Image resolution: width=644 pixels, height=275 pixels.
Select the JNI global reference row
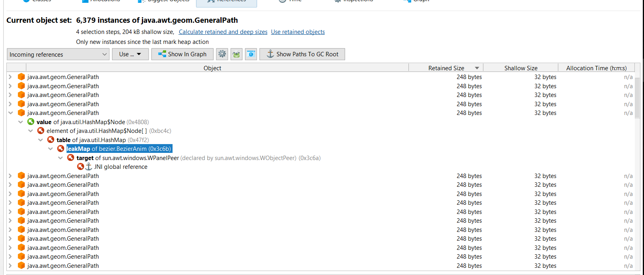point(121,166)
